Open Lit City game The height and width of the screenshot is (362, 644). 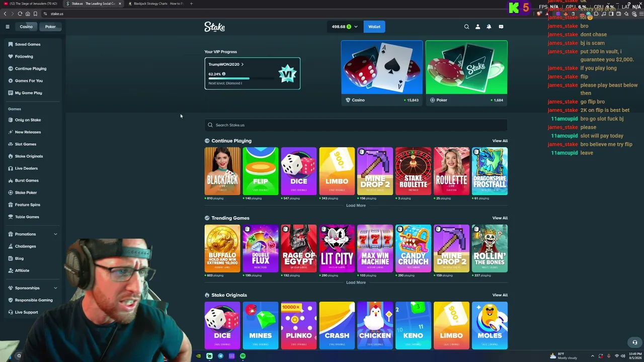click(337, 248)
